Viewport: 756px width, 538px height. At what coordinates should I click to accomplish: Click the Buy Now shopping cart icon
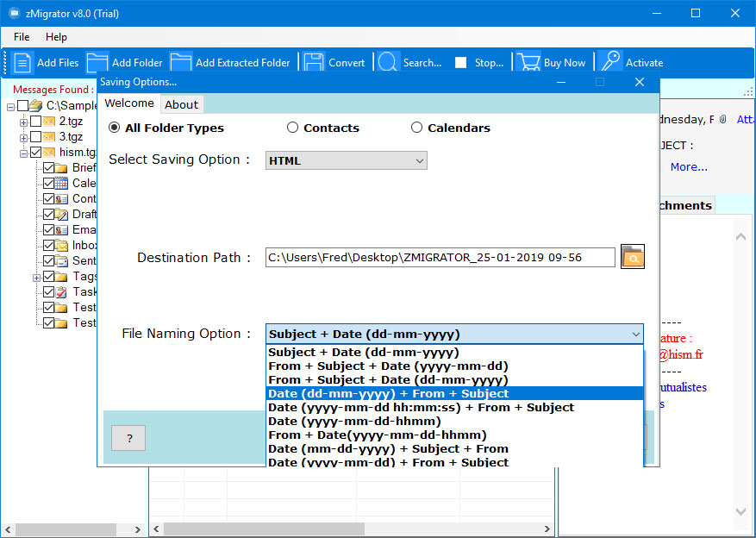tap(528, 63)
